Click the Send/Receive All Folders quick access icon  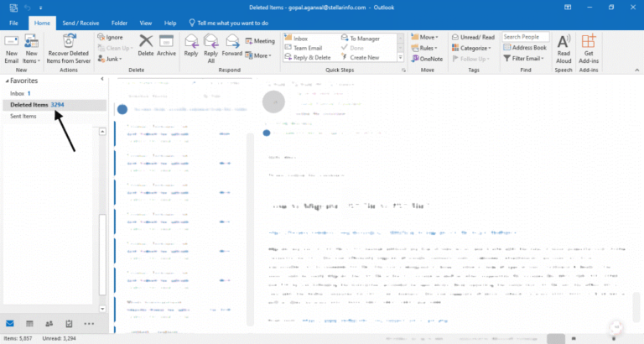13,8
